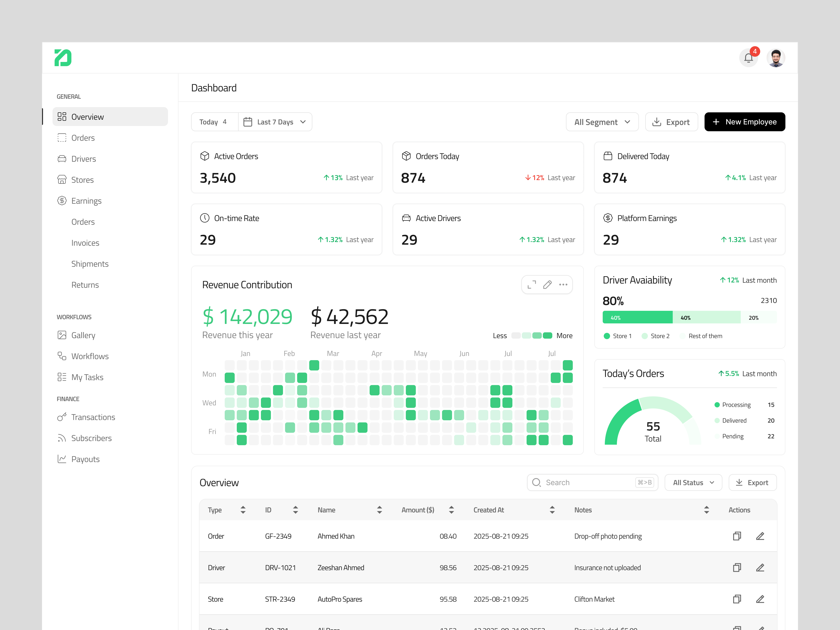Open the All Status filter dropdown
This screenshot has height=630, width=840.
point(693,482)
